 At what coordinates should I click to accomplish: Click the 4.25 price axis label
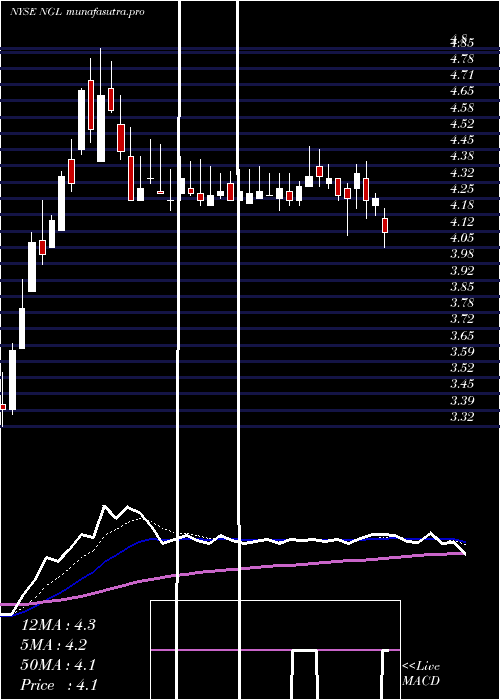coord(462,189)
